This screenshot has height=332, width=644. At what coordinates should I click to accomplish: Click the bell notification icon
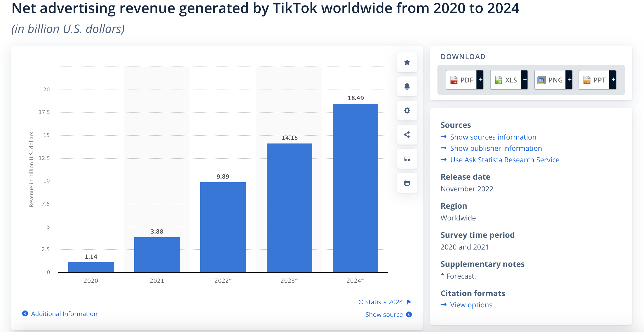(407, 86)
